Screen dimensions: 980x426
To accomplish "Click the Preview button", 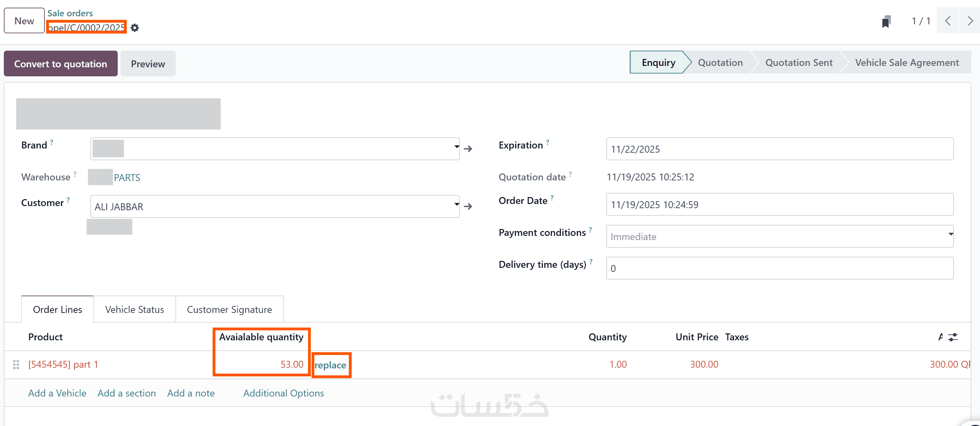I will tap(148, 64).
